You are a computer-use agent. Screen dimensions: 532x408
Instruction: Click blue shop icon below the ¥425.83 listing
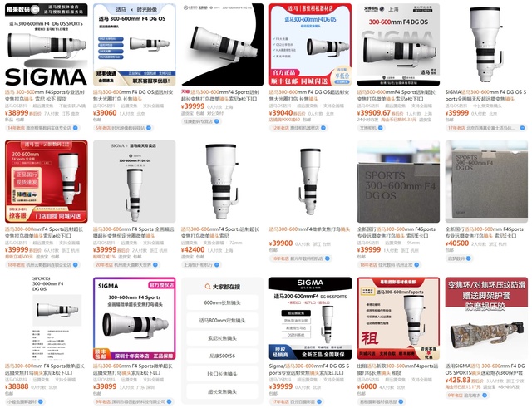point(485,395)
